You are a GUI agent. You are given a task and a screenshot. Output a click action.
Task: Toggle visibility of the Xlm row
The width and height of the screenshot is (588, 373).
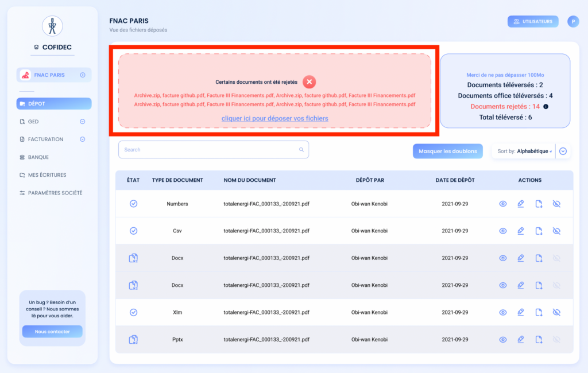click(x=556, y=312)
